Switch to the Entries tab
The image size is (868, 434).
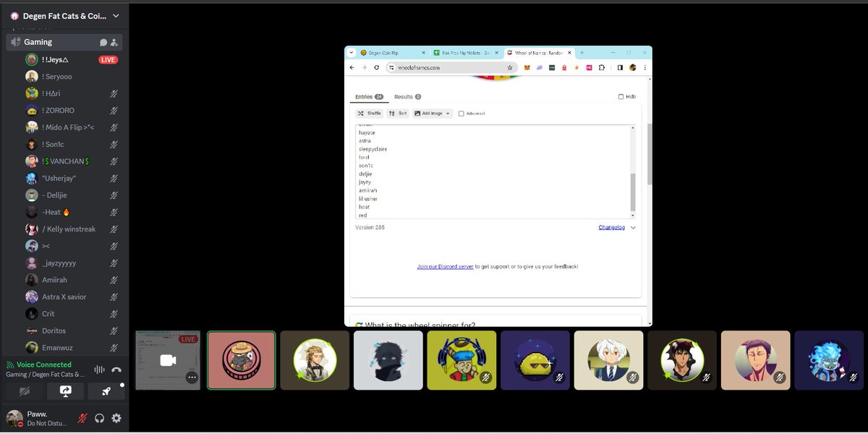[369, 97]
